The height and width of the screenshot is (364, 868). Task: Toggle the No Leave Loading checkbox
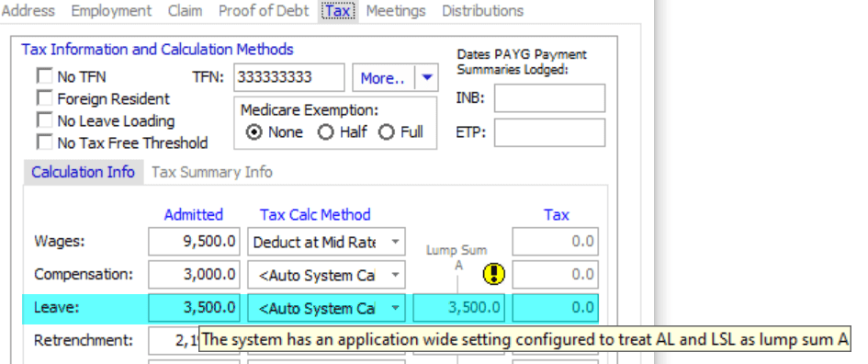44,120
